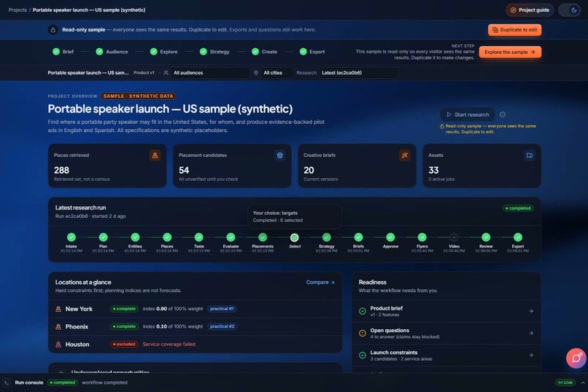Click the Assets folder icon

click(x=530, y=155)
